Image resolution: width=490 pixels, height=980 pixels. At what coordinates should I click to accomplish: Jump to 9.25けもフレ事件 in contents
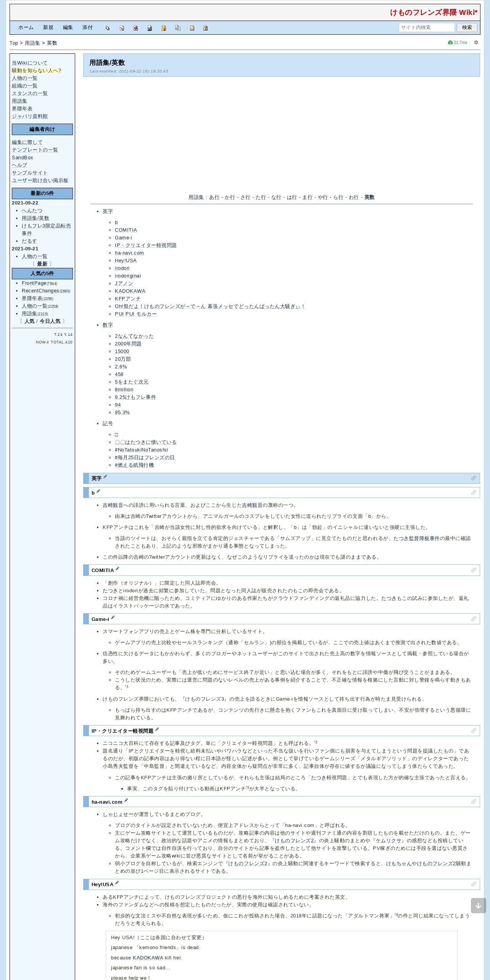pyautogui.click(x=135, y=397)
